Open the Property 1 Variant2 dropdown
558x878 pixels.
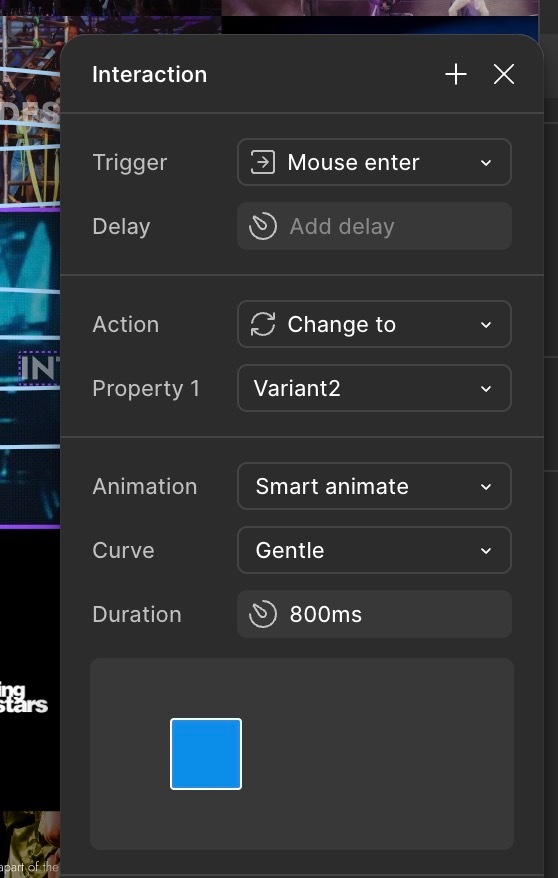tap(374, 388)
